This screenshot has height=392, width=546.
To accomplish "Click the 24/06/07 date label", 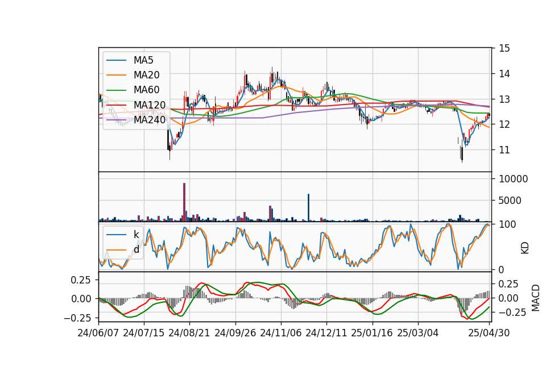I will point(98,333).
